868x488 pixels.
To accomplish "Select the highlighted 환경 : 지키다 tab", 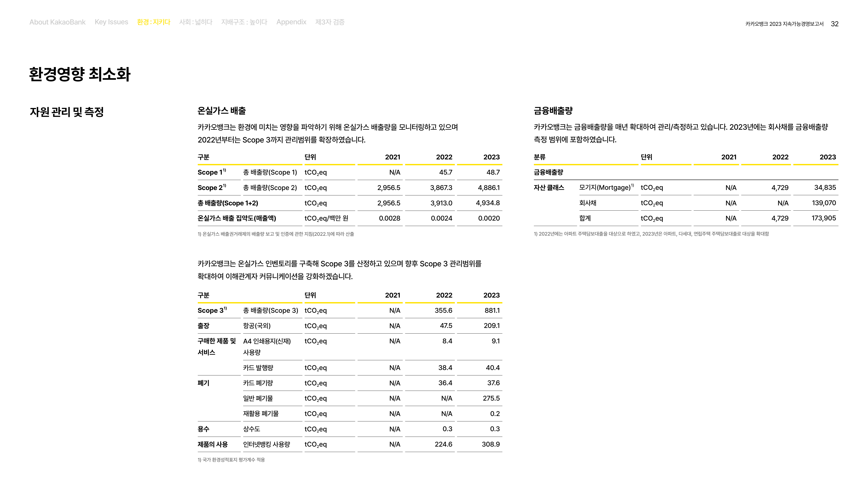I will [x=154, y=22].
